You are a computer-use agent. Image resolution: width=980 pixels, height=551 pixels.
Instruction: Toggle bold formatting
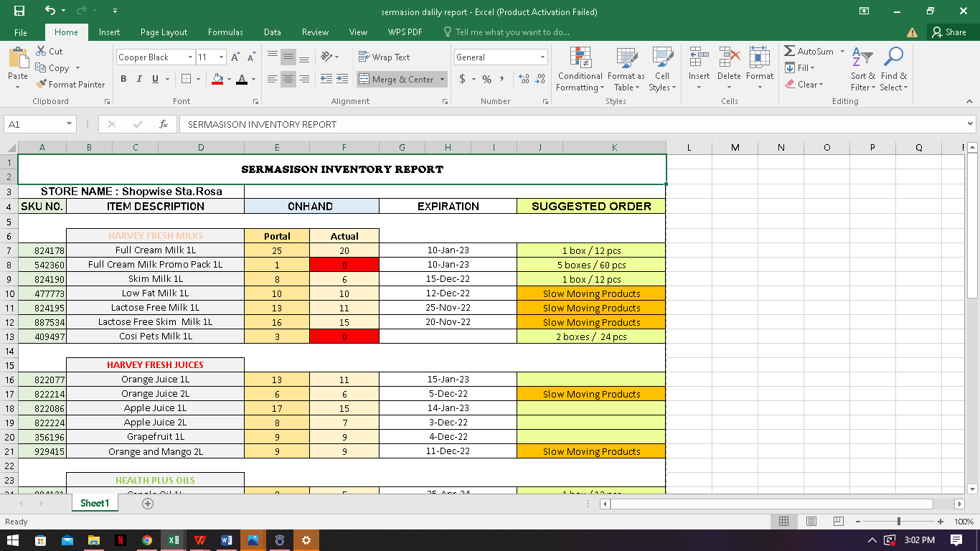[x=123, y=79]
